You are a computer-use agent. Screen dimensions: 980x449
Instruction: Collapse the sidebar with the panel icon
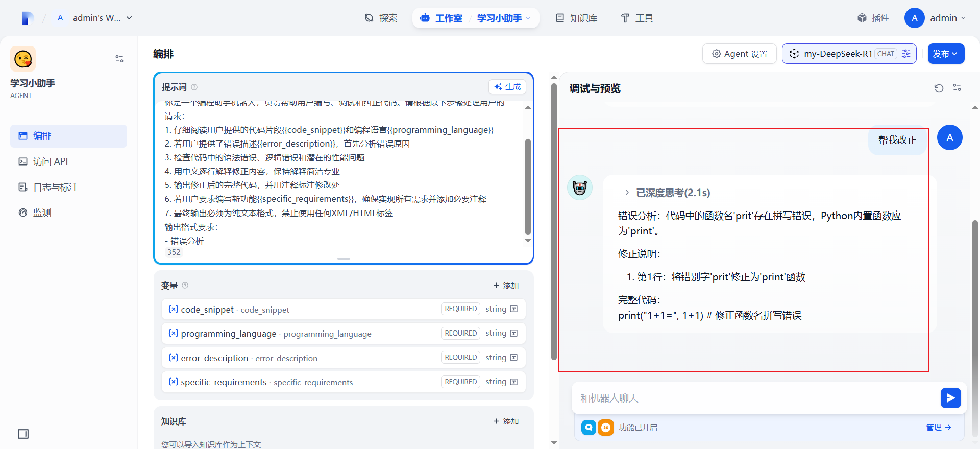pyautogui.click(x=23, y=434)
